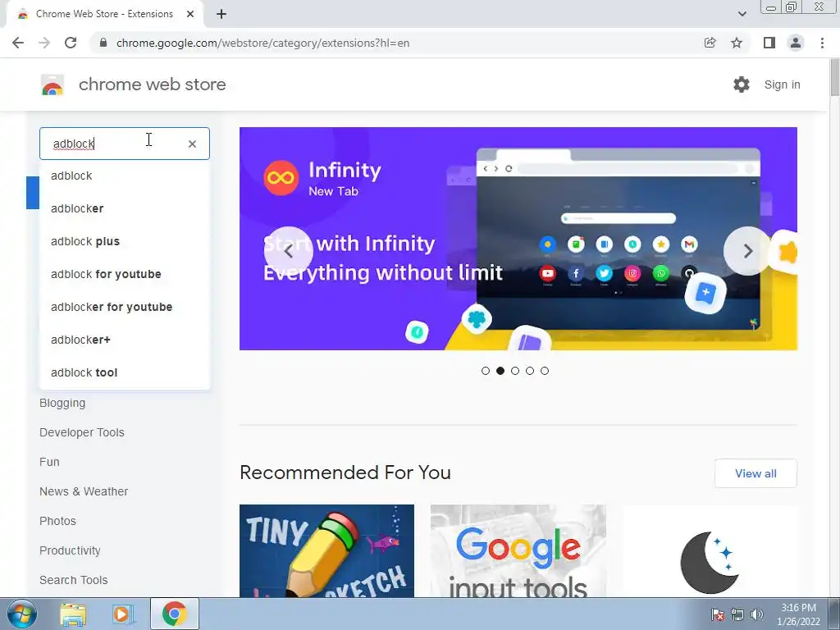Image resolution: width=840 pixels, height=630 pixels.
Task: Click Sign in link
Action: tap(782, 84)
